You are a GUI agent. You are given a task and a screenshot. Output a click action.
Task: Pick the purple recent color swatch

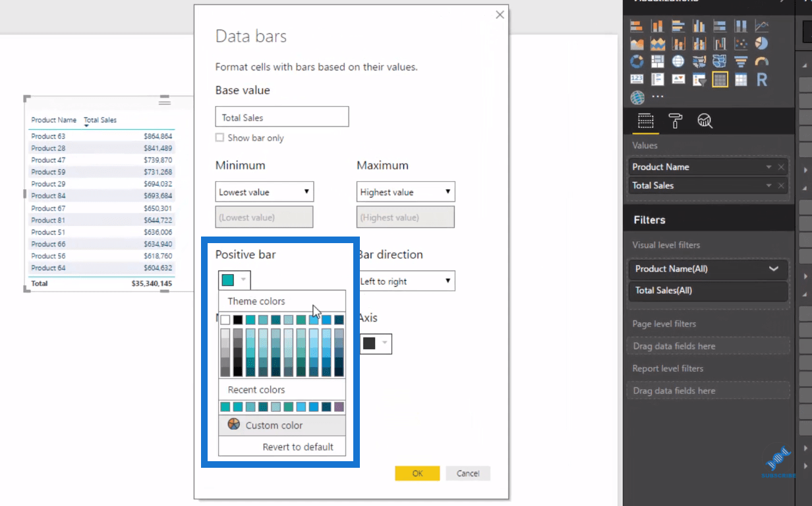[x=339, y=407]
